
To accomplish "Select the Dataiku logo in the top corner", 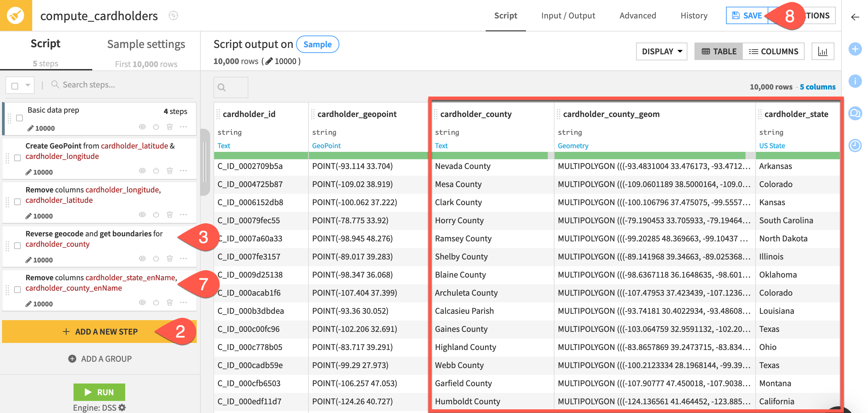I will (15, 15).
